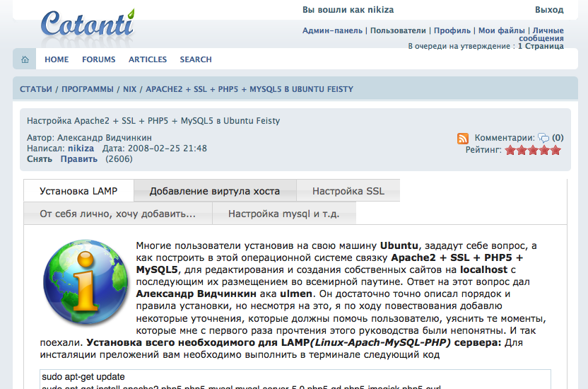Click the Выход logout link

(549, 10)
